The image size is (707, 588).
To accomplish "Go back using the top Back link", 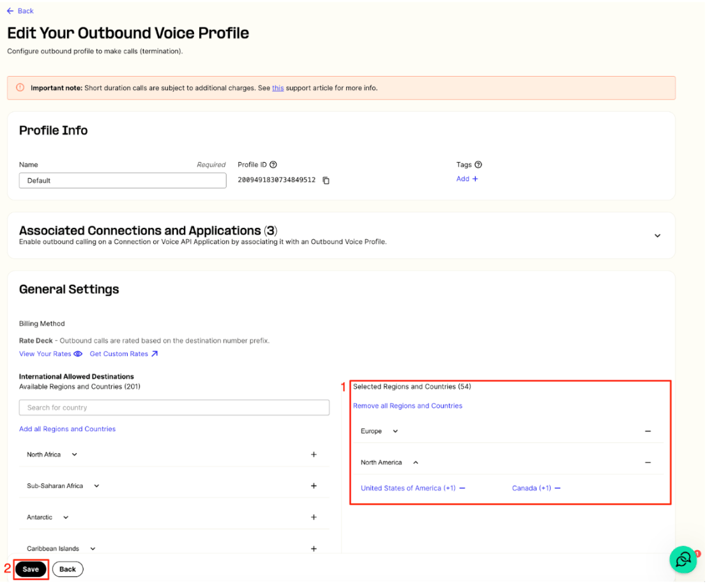I will pos(20,11).
